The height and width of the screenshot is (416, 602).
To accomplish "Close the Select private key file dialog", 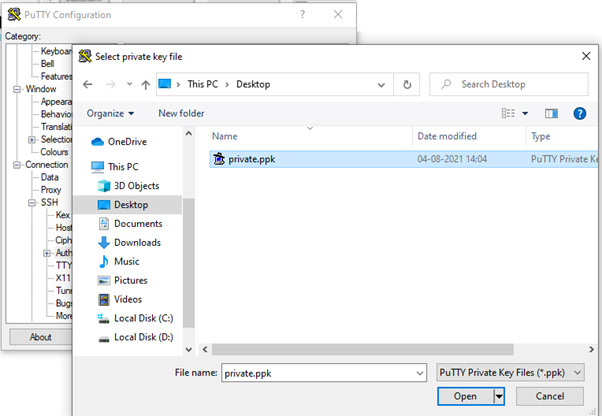I will (586, 56).
